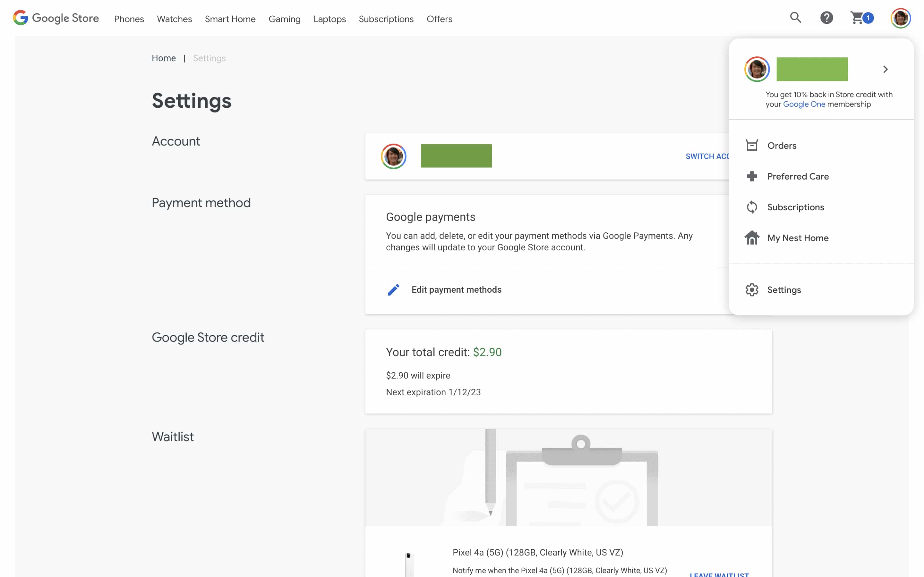Open Subscriptions from the account menu

[796, 207]
